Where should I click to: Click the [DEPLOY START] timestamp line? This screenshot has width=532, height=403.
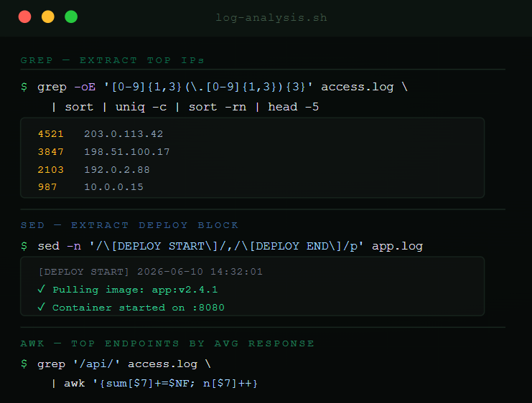[150, 272]
